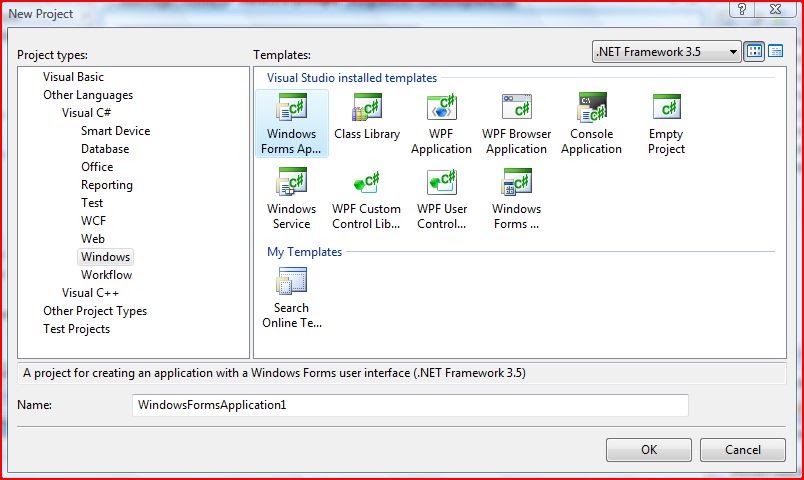
Task: Select Windows project type
Action: point(105,256)
